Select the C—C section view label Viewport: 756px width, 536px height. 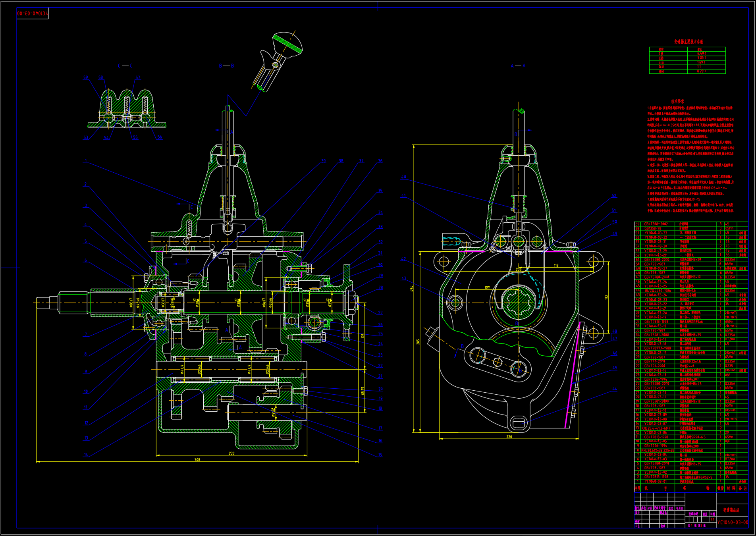coord(125,66)
